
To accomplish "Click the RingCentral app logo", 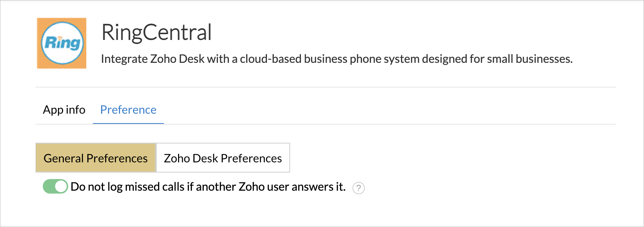I will point(62,43).
